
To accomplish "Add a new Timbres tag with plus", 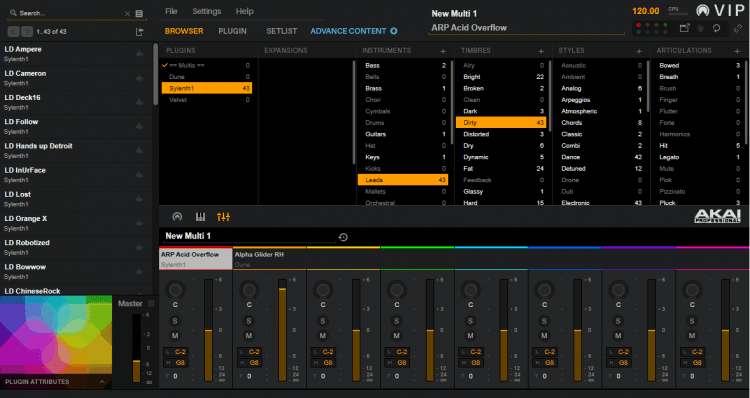I will (541, 51).
